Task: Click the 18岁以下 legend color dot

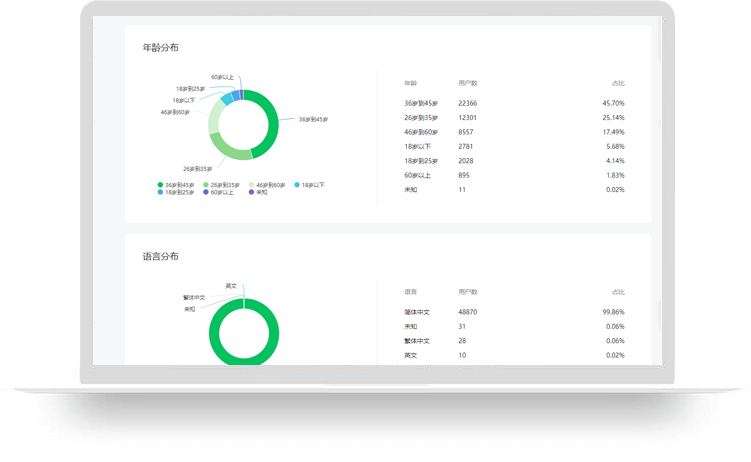Action: pyautogui.click(x=299, y=185)
